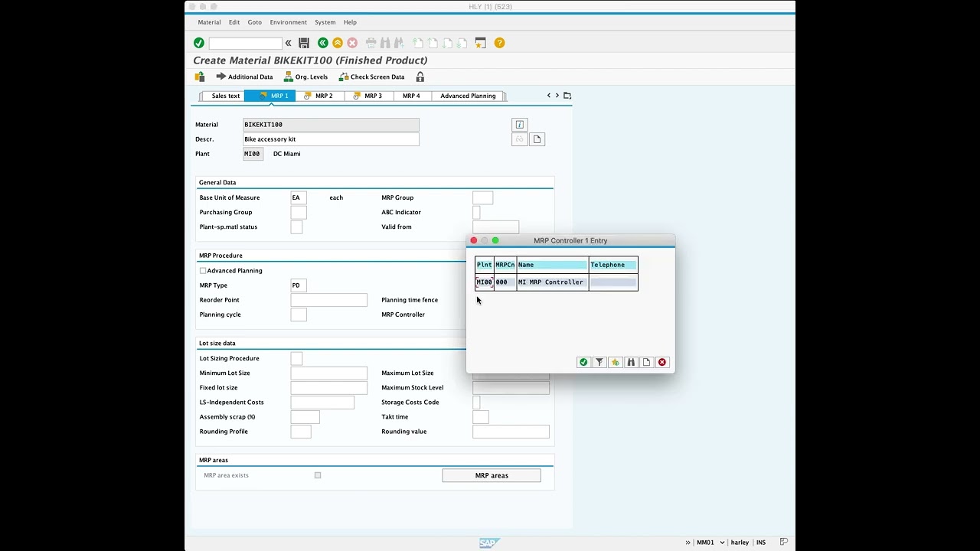980x551 pixels.
Task: Switch to the MRP 4 tab
Action: click(x=411, y=96)
